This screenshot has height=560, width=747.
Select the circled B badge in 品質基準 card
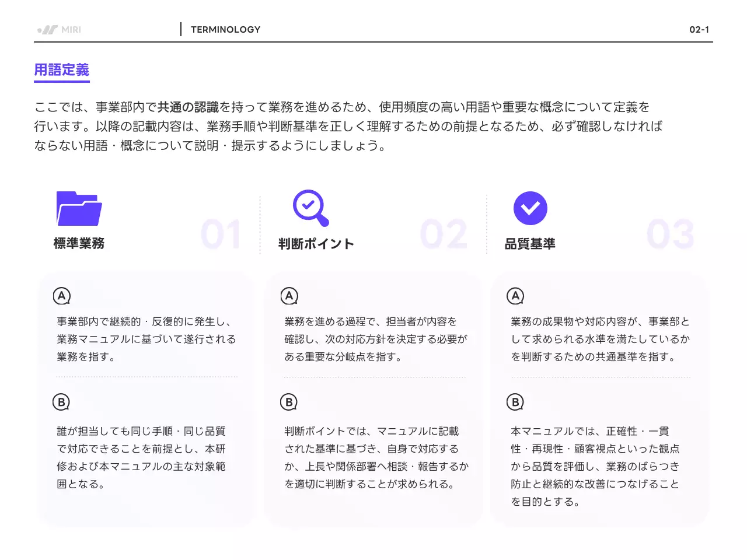[515, 402]
